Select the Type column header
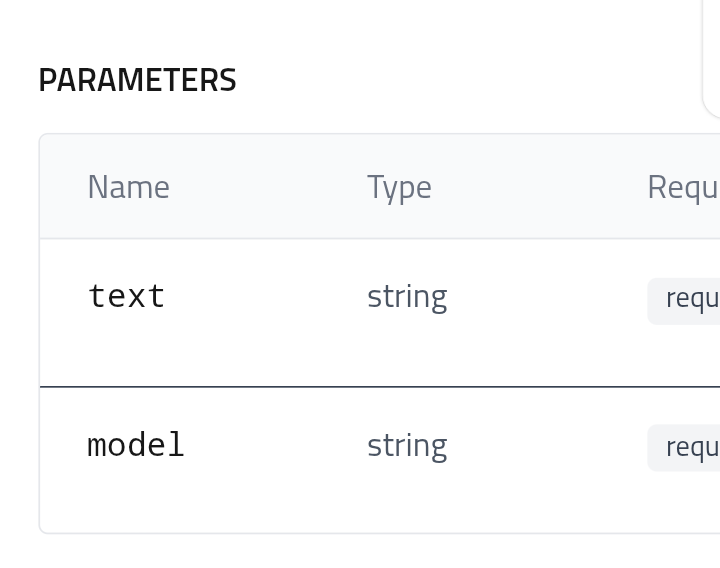The width and height of the screenshot is (720, 568). click(x=399, y=188)
